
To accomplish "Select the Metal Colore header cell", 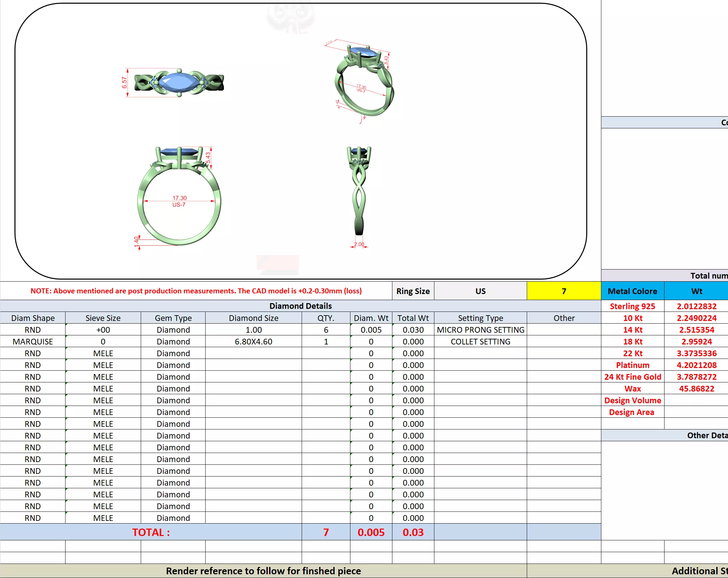I will [x=632, y=291].
